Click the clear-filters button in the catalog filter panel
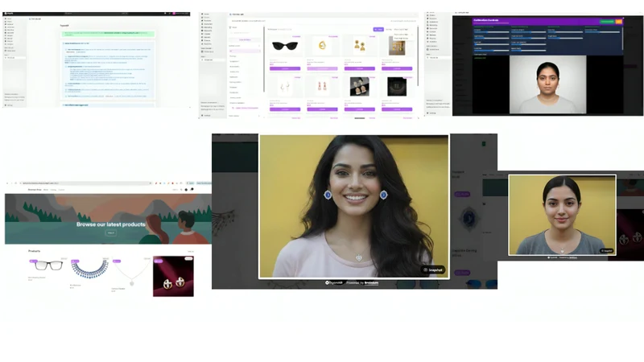Screen dimensions: 644x362 (x=245, y=39)
